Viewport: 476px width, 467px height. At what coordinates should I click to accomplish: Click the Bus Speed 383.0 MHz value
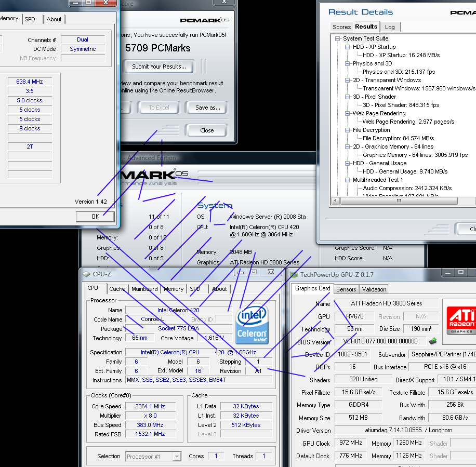click(x=150, y=425)
